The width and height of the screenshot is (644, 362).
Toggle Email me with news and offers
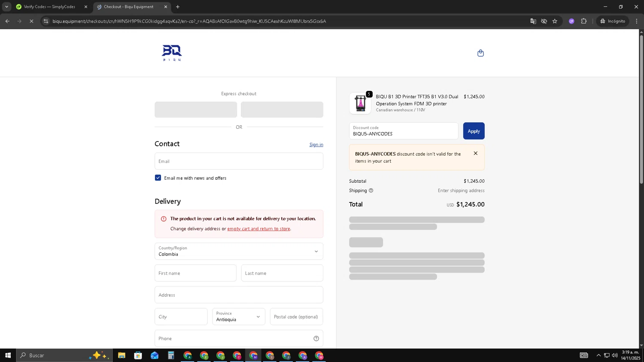158,178
